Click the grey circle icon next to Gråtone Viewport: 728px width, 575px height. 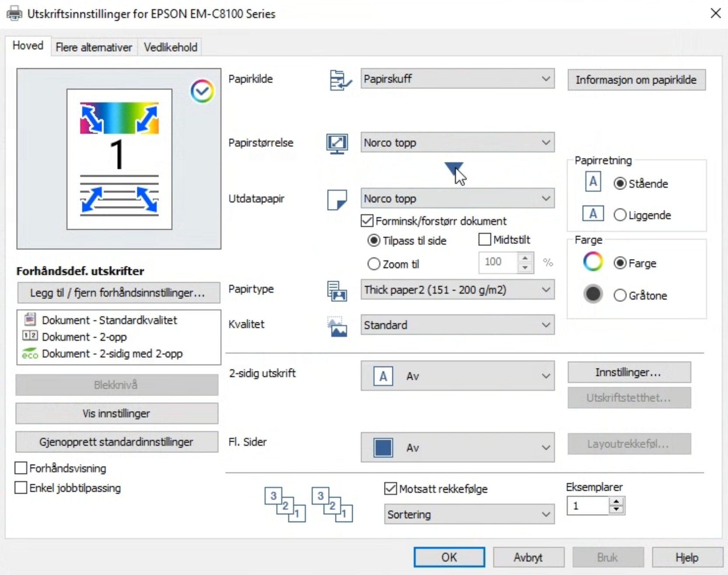pyautogui.click(x=593, y=294)
